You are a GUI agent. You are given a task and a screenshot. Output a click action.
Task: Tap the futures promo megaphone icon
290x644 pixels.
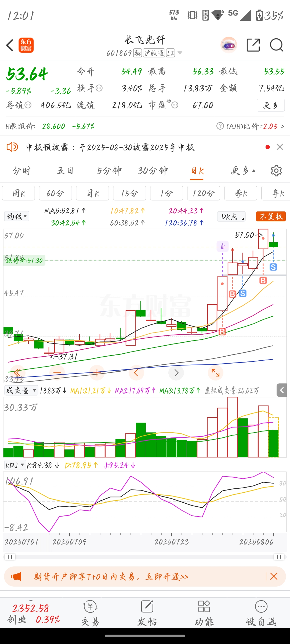click(16, 576)
